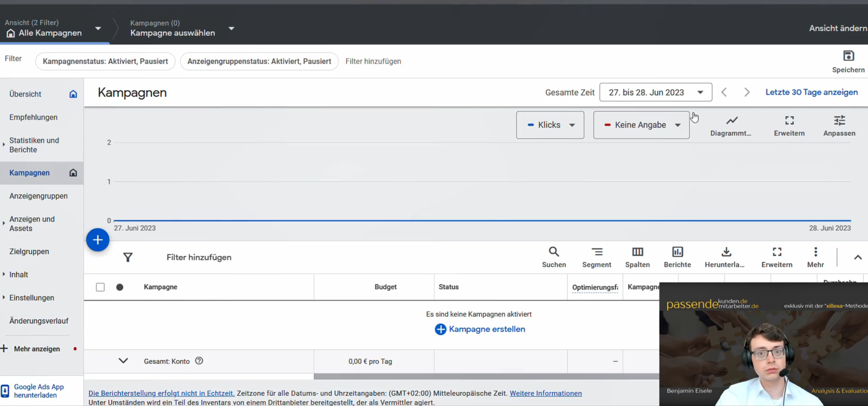
Task: Click the Anzeigengruppenstatus filter chip
Action: (259, 61)
